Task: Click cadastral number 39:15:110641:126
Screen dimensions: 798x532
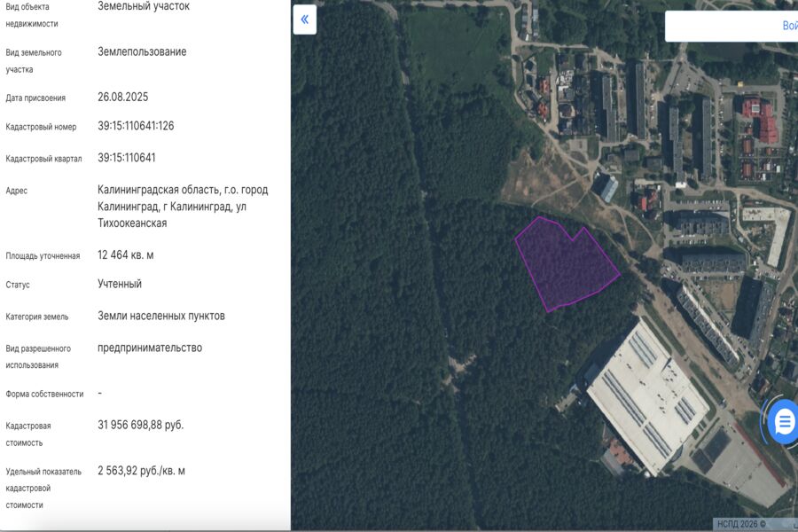Action: point(136,126)
